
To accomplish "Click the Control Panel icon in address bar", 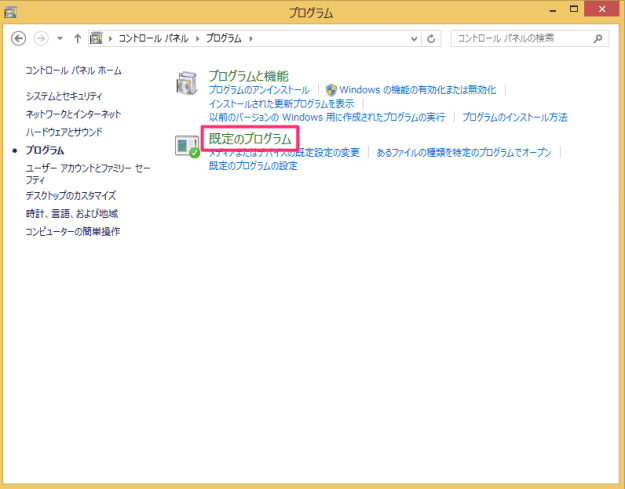I will tap(97, 39).
